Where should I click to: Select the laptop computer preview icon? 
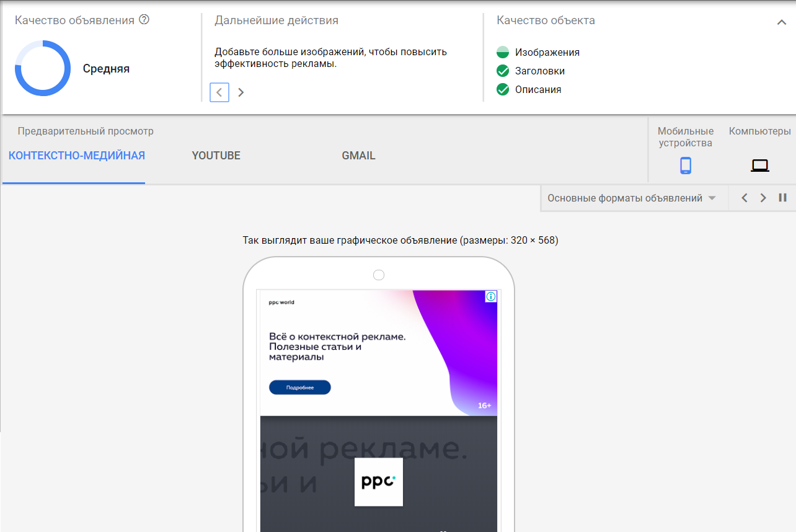click(x=759, y=166)
